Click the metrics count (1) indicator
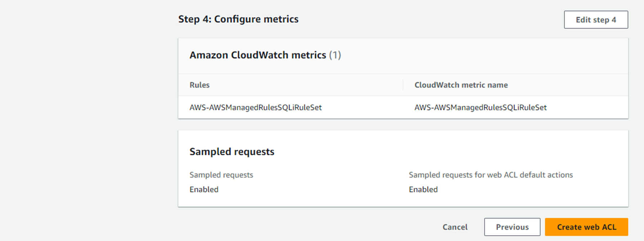The image size is (644, 241). [x=335, y=55]
